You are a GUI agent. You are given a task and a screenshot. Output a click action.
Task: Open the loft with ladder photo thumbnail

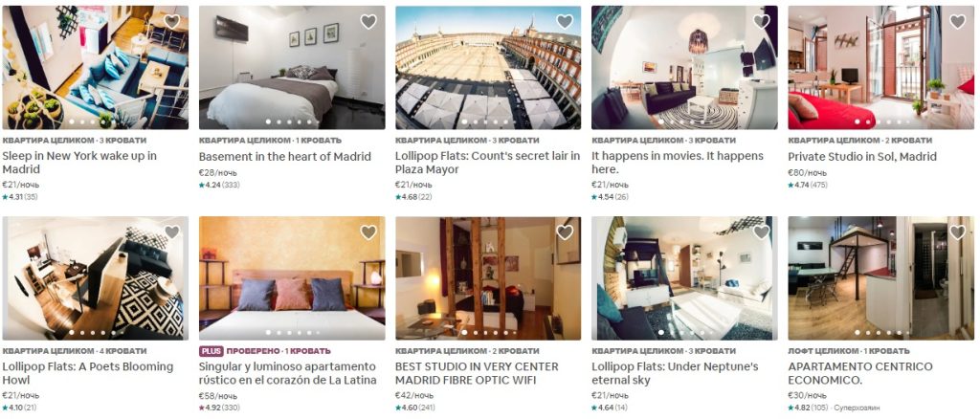pyautogui.click(x=880, y=278)
